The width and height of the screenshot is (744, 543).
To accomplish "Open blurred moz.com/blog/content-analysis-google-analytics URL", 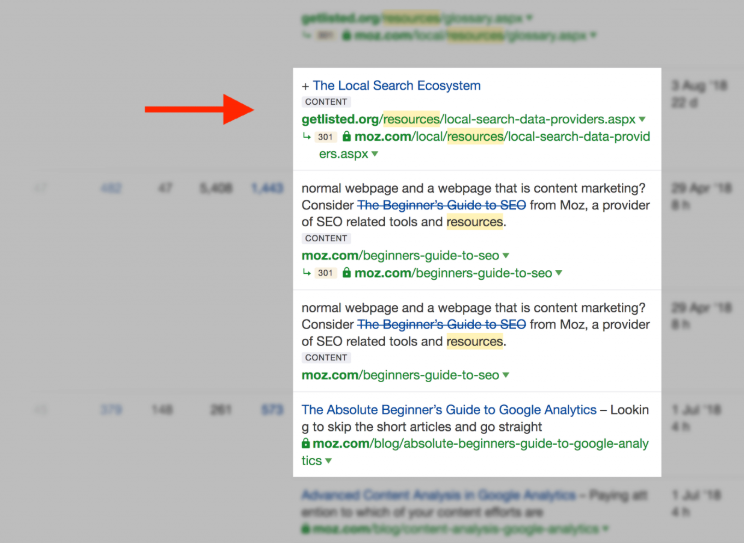I will pyautogui.click(x=456, y=529).
